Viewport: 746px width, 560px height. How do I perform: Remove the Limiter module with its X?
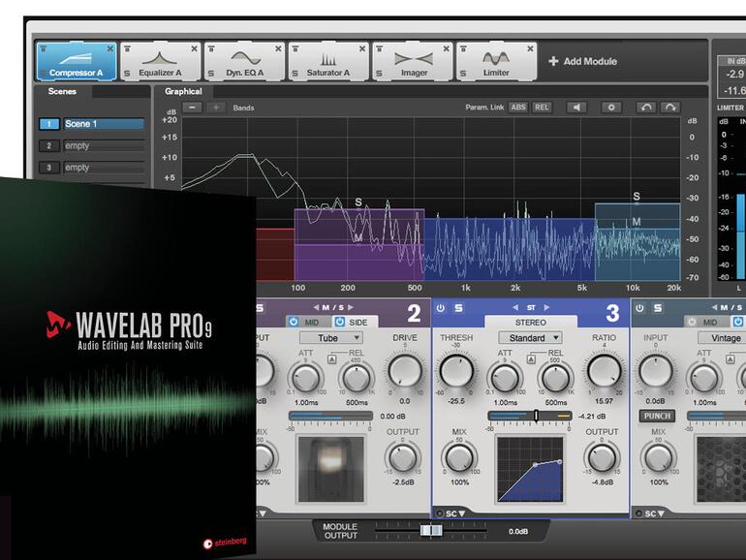pyautogui.click(x=530, y=49)
